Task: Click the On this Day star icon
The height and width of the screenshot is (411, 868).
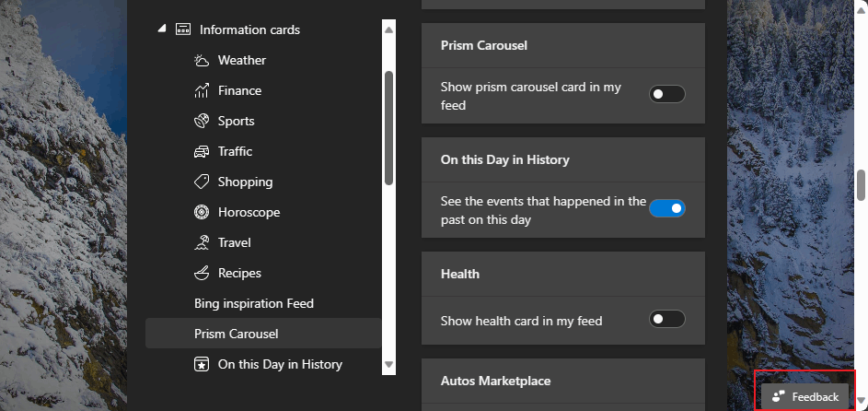Action: pos(202,365)
